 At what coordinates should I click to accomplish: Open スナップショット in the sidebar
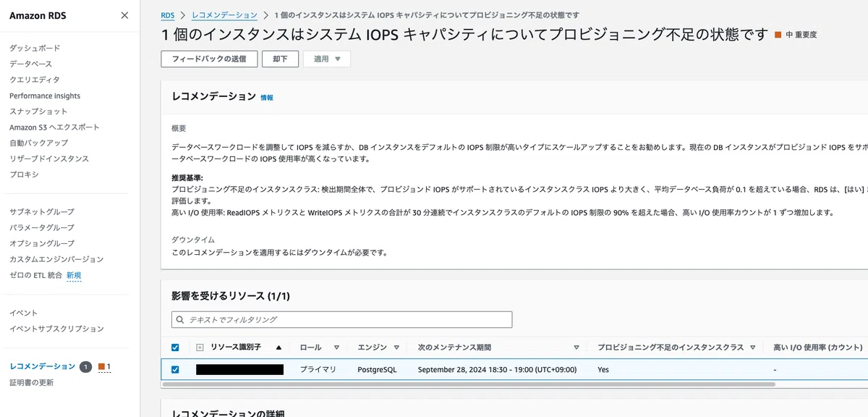click(x=38, y=111)
